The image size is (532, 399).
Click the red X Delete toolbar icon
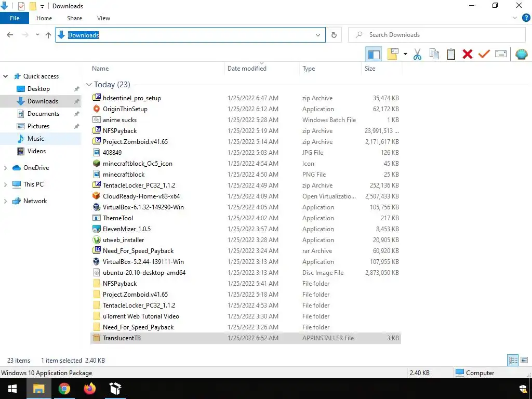point(467,54)
